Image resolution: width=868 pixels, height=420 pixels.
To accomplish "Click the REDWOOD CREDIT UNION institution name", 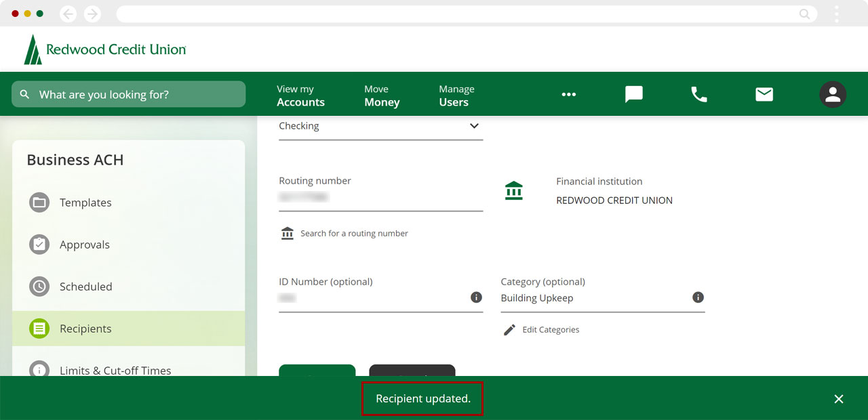I will pos(614,201).
